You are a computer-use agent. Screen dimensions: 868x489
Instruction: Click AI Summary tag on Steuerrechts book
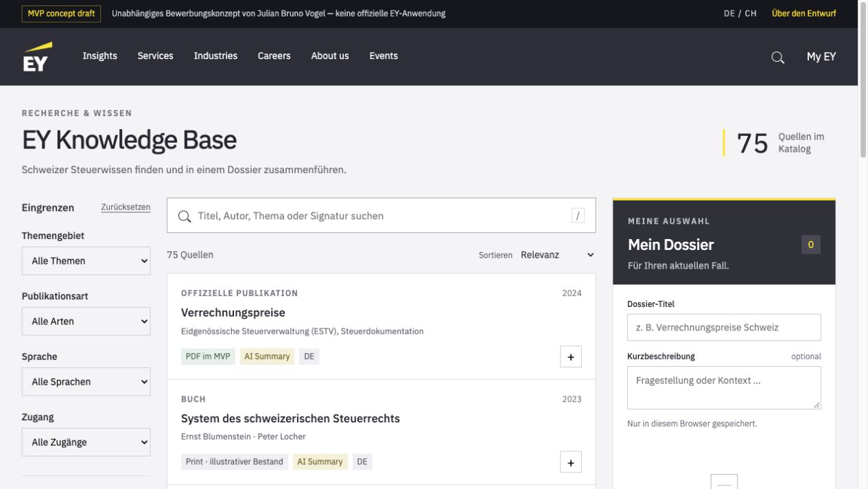click(320, 462)
